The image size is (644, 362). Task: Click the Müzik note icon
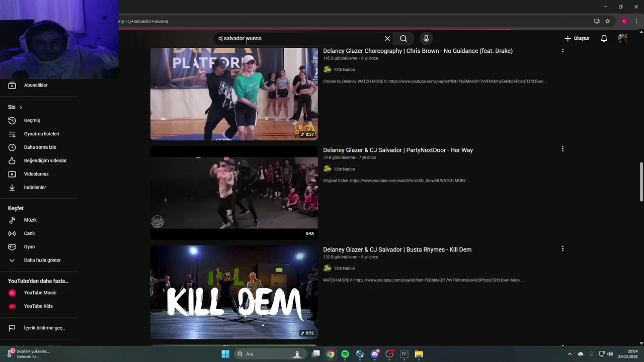(12, 220)
